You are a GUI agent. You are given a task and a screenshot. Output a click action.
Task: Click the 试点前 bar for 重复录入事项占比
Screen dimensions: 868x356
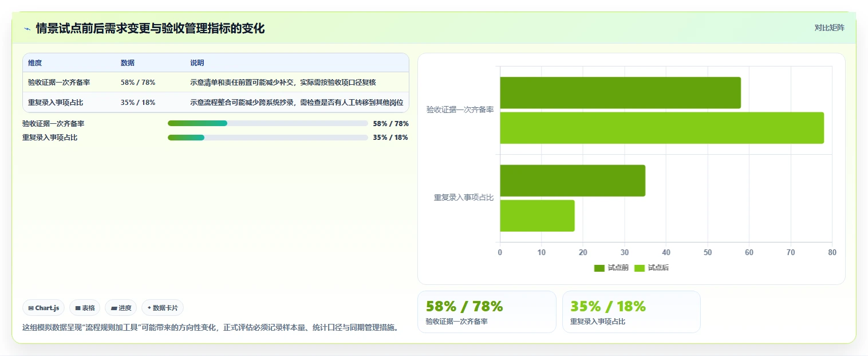[x=573, y=181]
